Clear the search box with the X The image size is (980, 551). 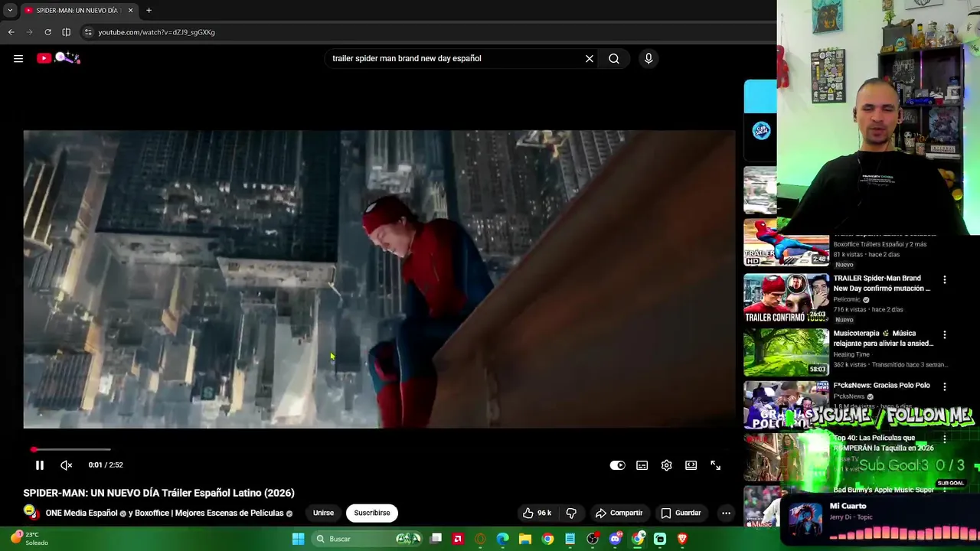pos(590,58)
